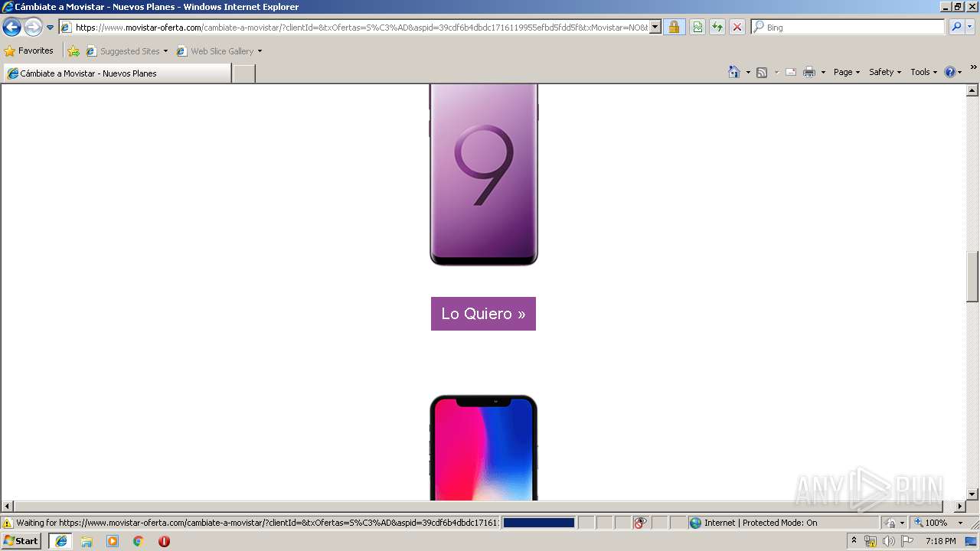The image size is (980, 551).
Task: Click the Show Desktop button
Action: tap(972, 541)
